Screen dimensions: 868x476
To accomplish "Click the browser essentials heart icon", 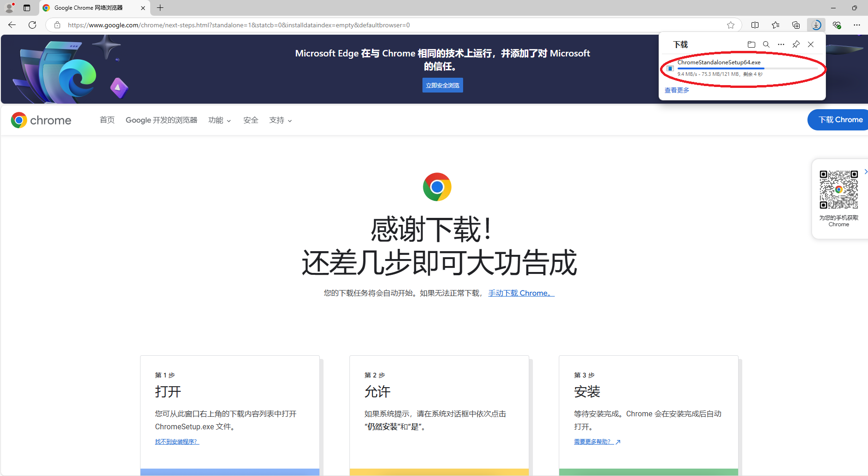I will [x=837, y=25].
